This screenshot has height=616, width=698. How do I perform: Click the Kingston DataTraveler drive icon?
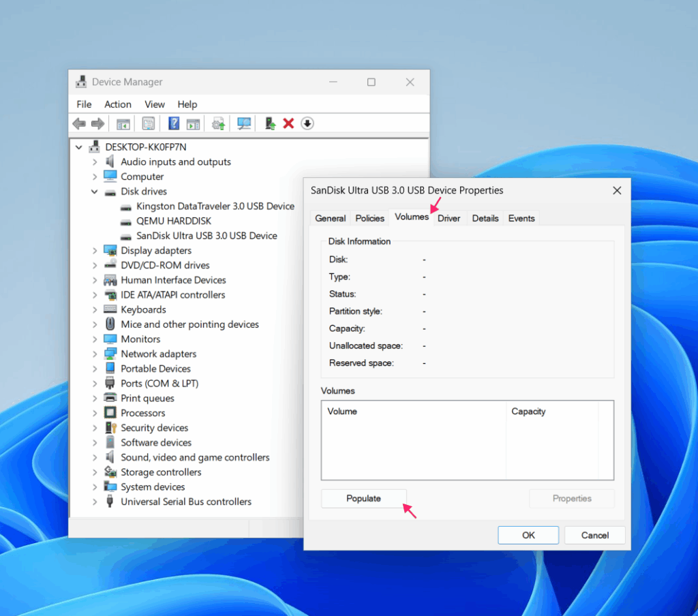pos(126,206)
